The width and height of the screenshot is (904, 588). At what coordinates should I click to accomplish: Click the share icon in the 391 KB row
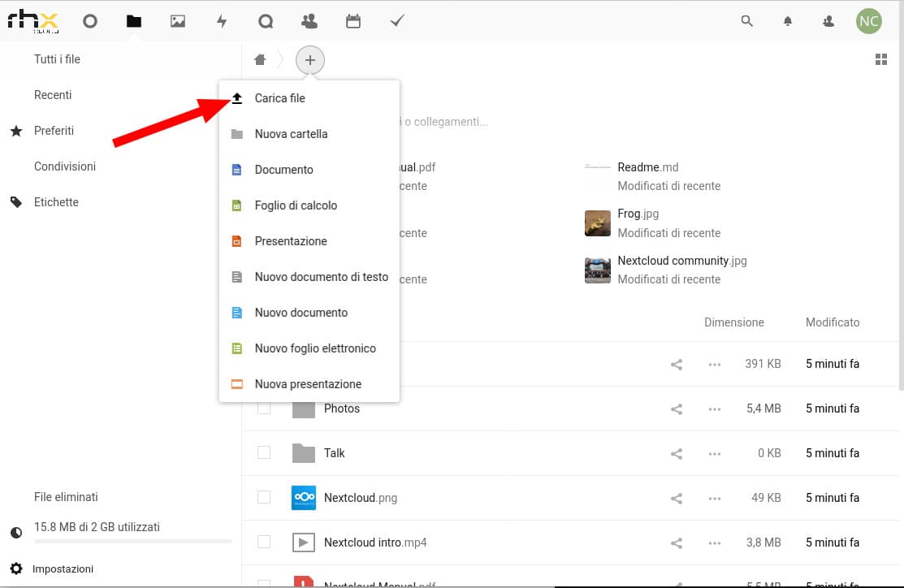677,365
